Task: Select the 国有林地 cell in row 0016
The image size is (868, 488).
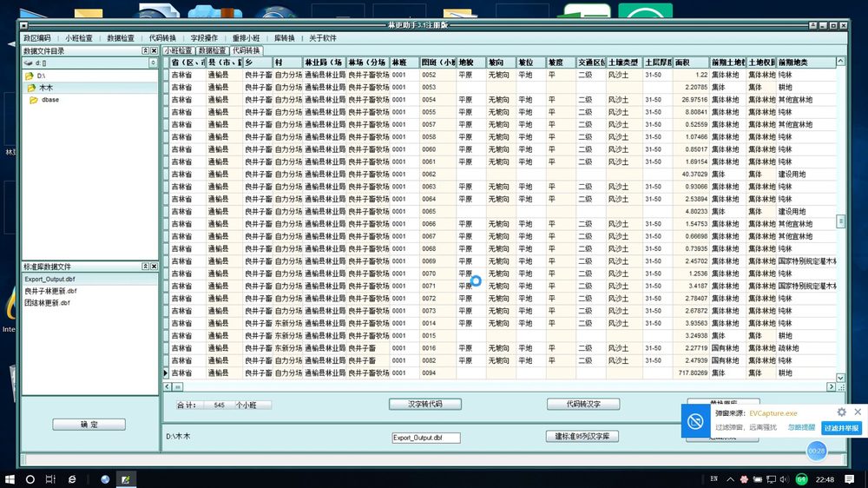Action: (728, 348)
